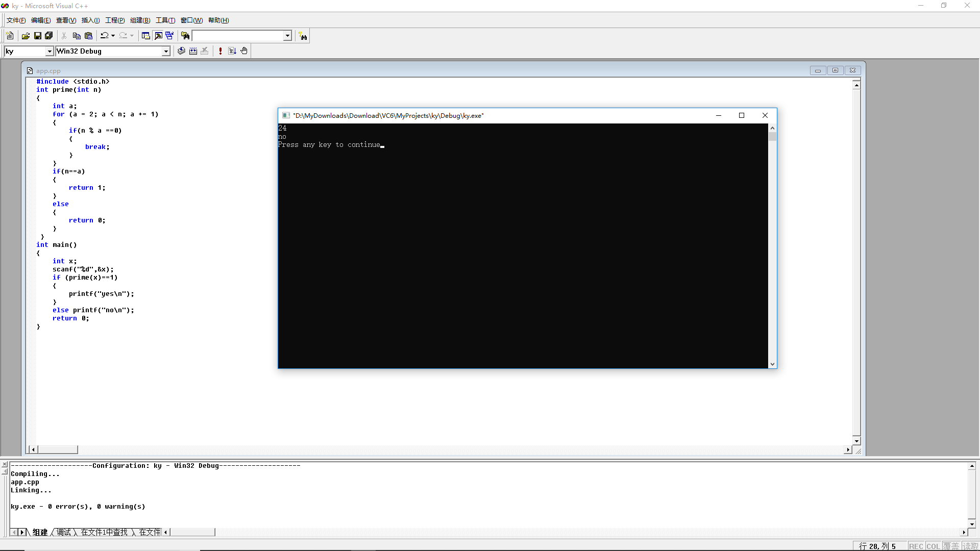
Task: Toggle a breakpoint with the hand icon
Action: 244,51
